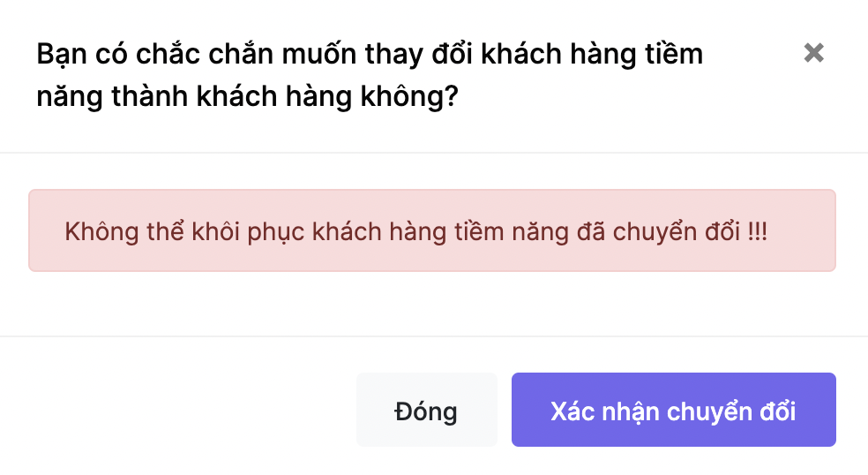Confirm lead conversion with the purple button

click(x=674, y=410)
